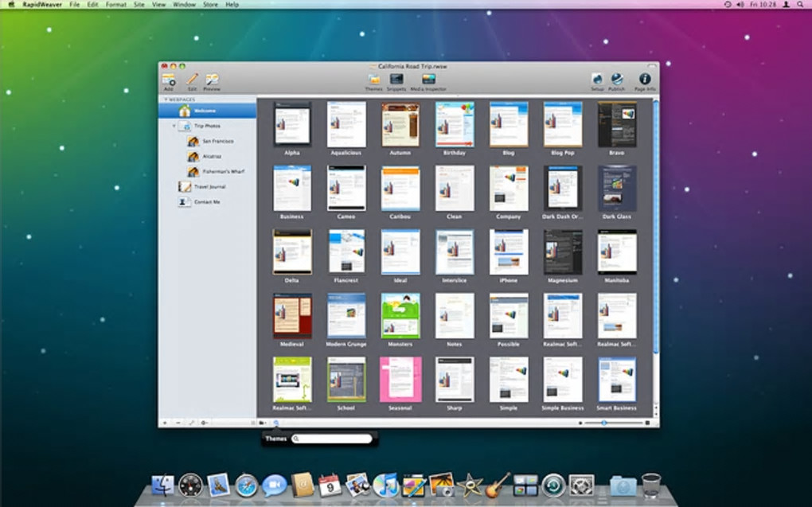This screenshot has height=507, width=812.
Task: Click the Themes search field
Action: [x=332, y=439]
